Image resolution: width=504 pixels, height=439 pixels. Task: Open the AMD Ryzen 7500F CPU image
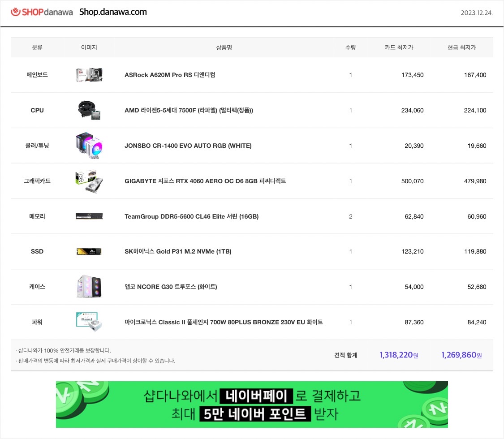coord(89,110)
